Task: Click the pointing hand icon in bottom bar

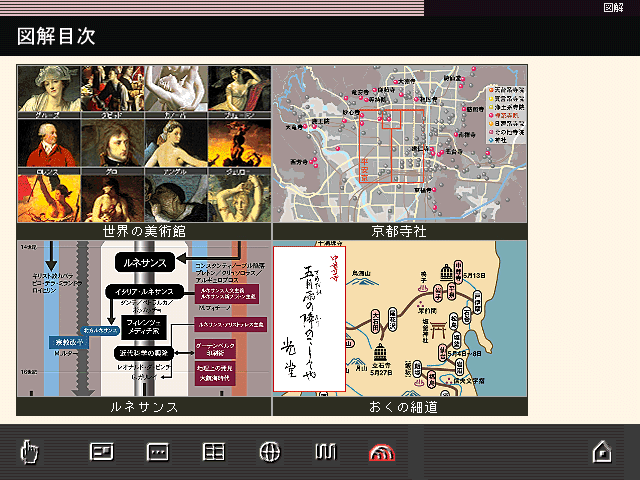Action: point(29,452)
